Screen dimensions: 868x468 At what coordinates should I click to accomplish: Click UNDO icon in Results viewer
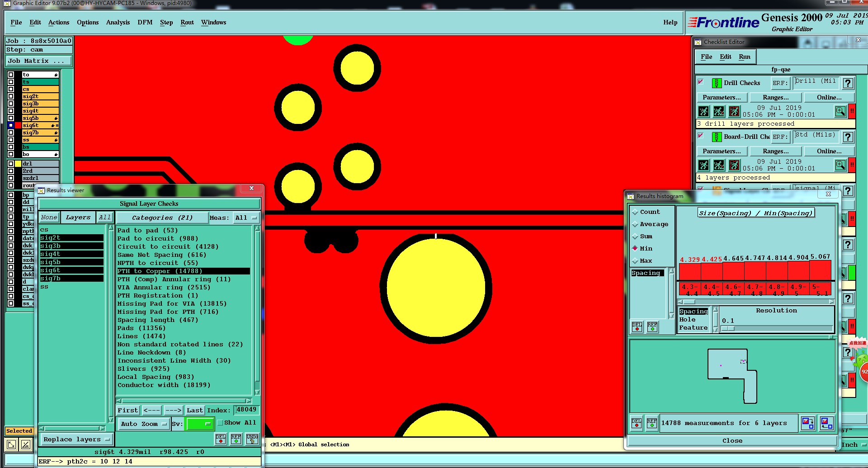pyautogui.click(x=252, y=439)
